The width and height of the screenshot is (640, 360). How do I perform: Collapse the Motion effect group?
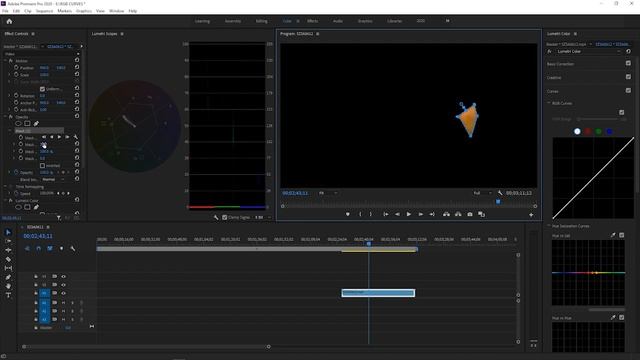click(x=6, y=60)
